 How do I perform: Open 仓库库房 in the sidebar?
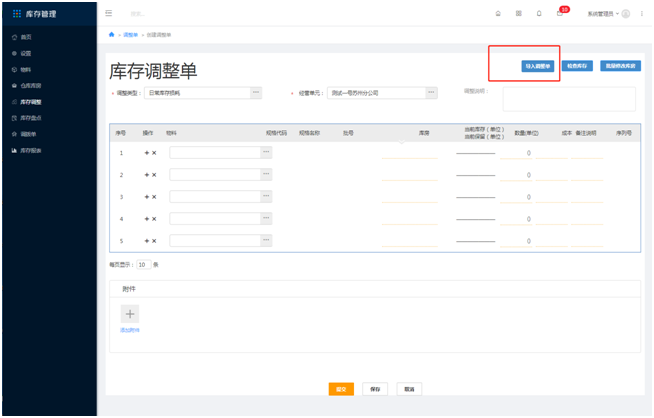[x=30, y=86]
